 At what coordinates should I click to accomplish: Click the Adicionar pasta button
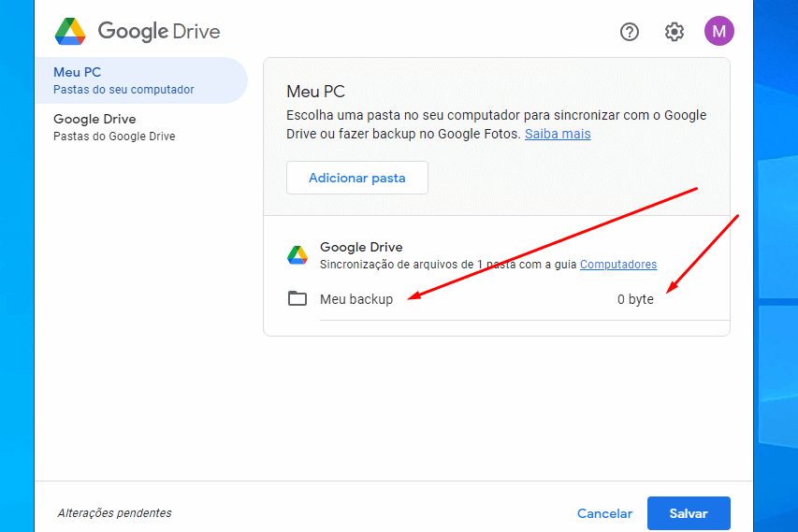(356, 178)
